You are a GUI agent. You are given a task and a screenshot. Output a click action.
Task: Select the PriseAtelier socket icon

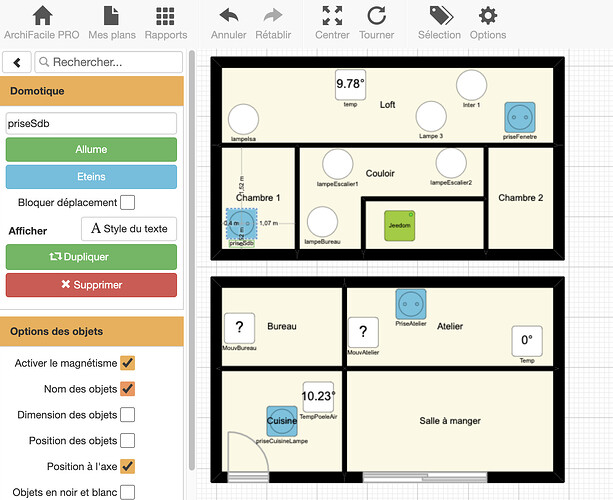410,302
